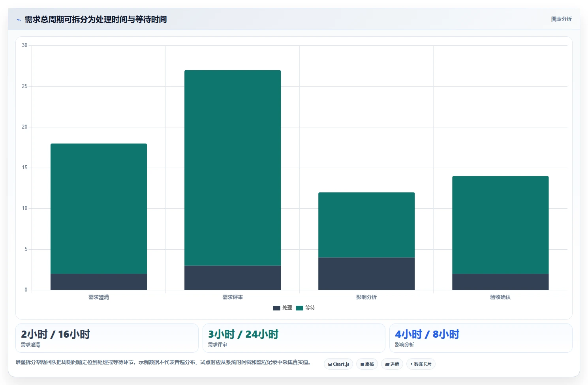
Task: Select the 需求澄清 等待 bar segment
Action: (99, 209)
